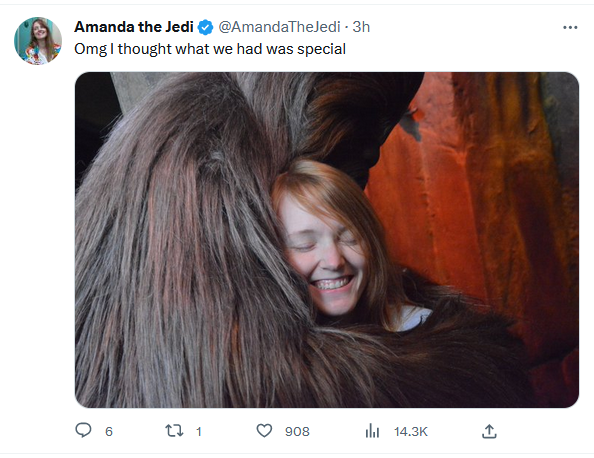Open the three-dot more options menu
The image size is (594, 458).
pos(570,27)
